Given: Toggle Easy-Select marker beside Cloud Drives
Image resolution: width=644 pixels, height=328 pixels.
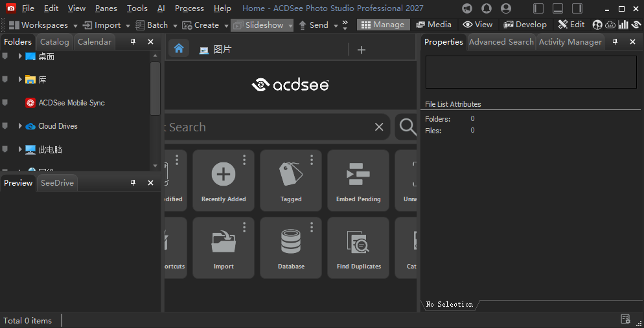Looking at the screenshot, I should coord(5,126).
